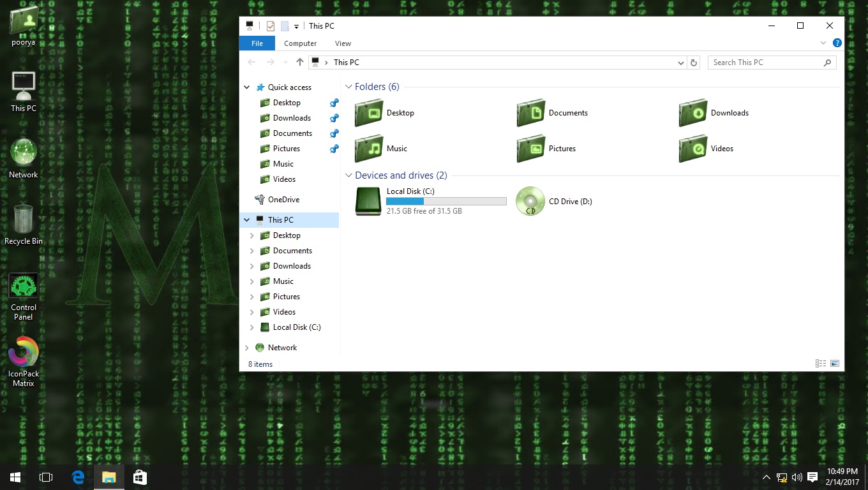Open the Music folder from the main pane

397,149
